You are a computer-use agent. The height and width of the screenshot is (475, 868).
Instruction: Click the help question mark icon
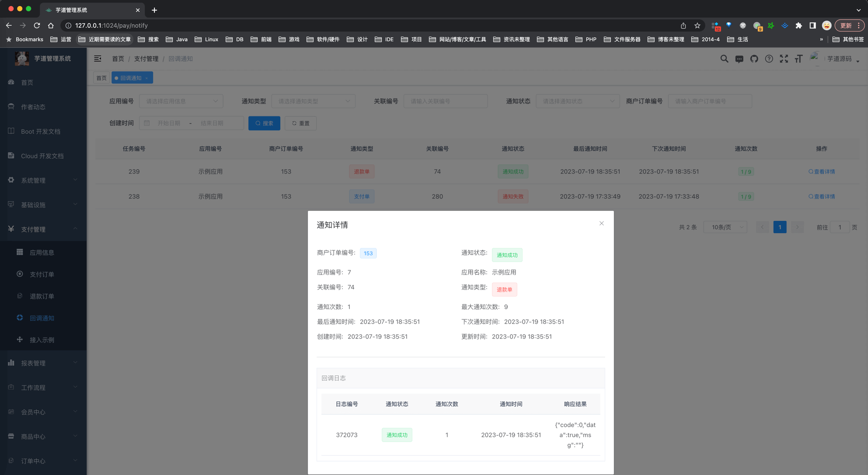pos(769,59)
